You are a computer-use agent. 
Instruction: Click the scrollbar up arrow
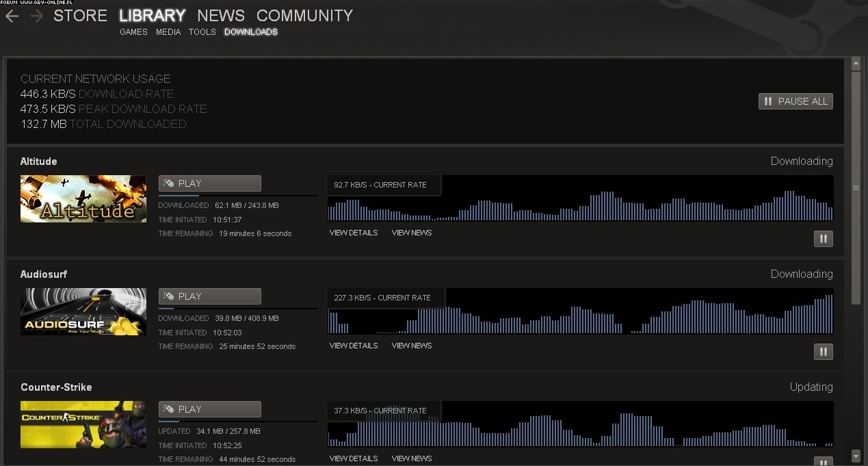856,64
